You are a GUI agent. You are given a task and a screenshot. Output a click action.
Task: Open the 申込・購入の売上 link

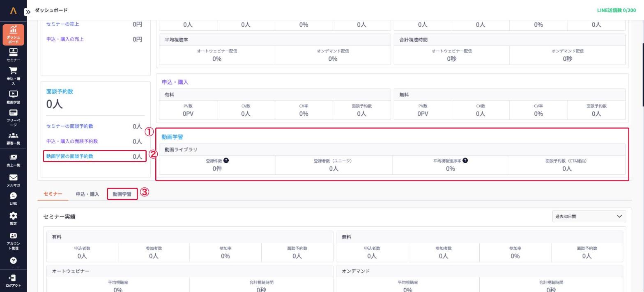coord(65,39)
